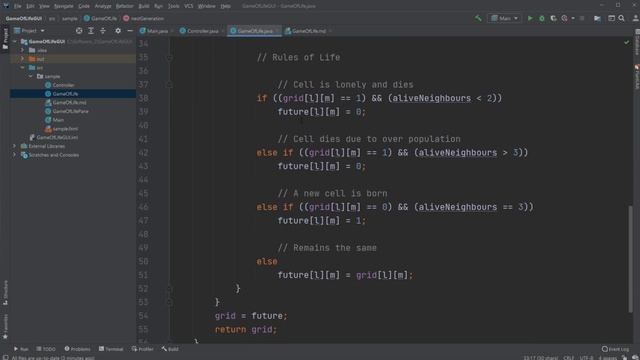Open the Main run configuration dropdown
This screenshot has width=640, height=360.
tap(505, 18)
